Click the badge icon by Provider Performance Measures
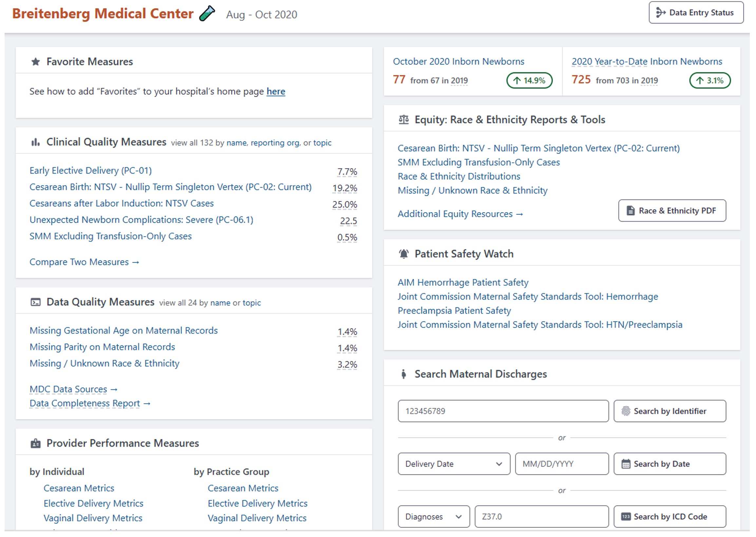Viewport: 756px width, 537px height. [x=36, y=444]
